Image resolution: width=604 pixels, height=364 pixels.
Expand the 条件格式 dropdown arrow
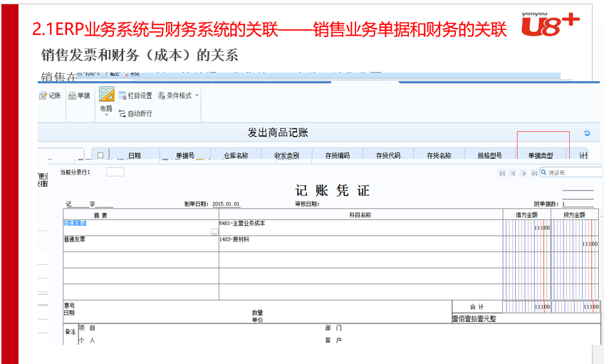[x=197, y=95]
